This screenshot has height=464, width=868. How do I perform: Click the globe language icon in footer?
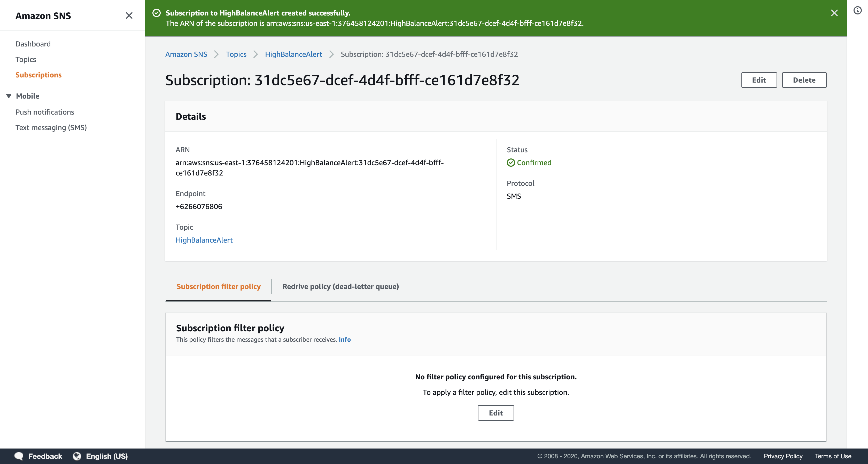coord(77,456)
